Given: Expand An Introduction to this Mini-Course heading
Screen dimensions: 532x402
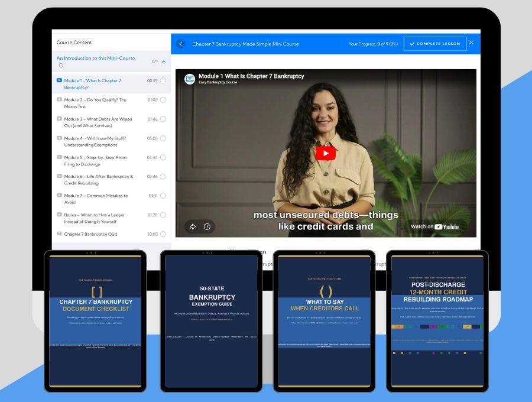Looking at the screenshot, I should (96, 59).
